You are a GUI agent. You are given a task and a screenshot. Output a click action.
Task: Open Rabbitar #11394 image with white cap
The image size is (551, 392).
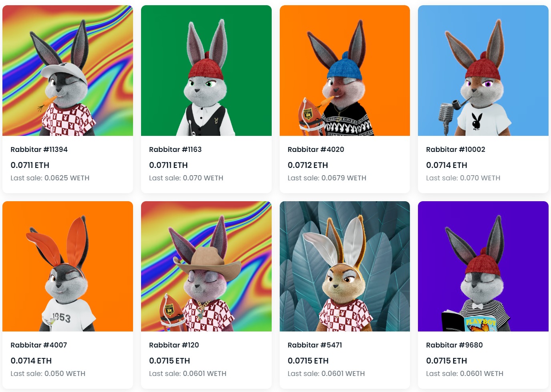pos(68,71)
